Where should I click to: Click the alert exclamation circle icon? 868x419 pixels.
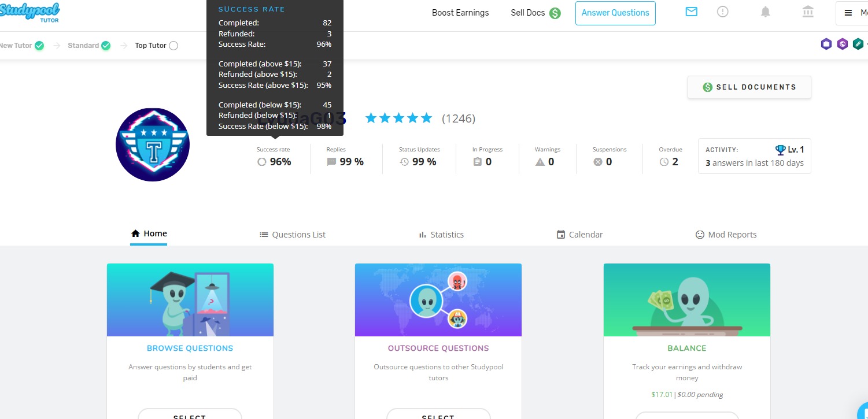click(x=722, y=12)
